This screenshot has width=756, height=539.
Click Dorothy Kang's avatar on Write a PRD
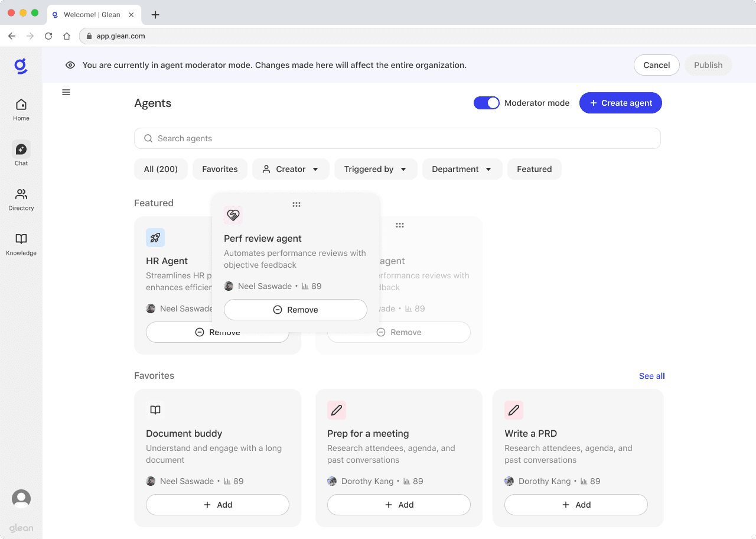tap(509, 481)
